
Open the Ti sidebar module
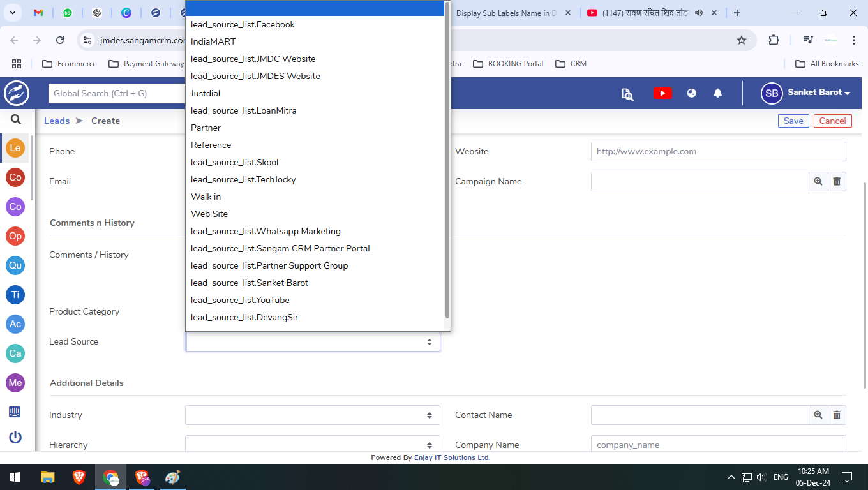click(15, 295)
